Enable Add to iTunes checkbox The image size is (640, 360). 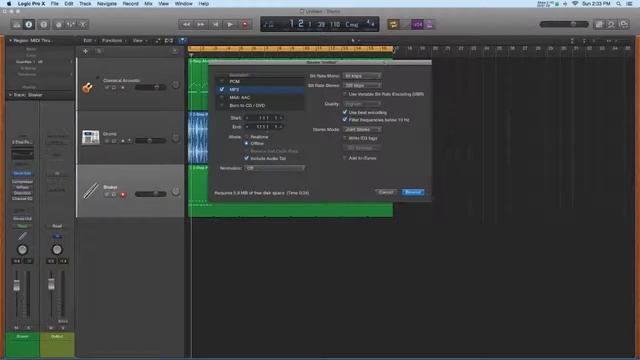(345, 158)
